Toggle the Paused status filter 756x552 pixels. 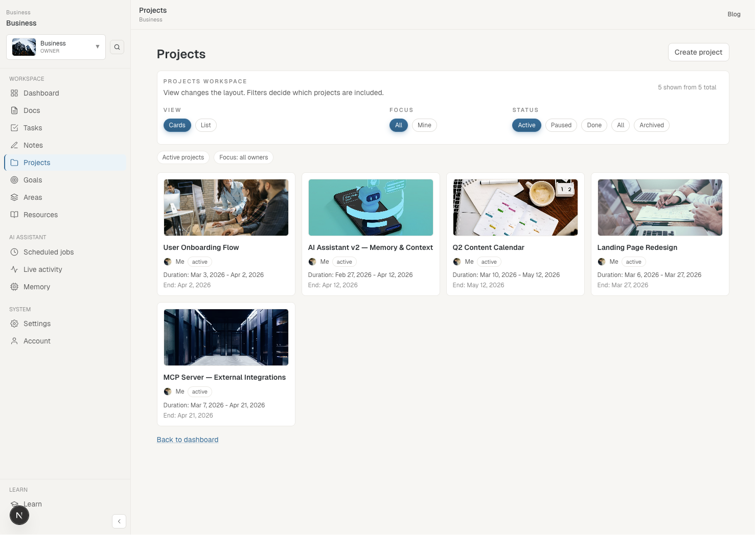(x=561, y=125)
